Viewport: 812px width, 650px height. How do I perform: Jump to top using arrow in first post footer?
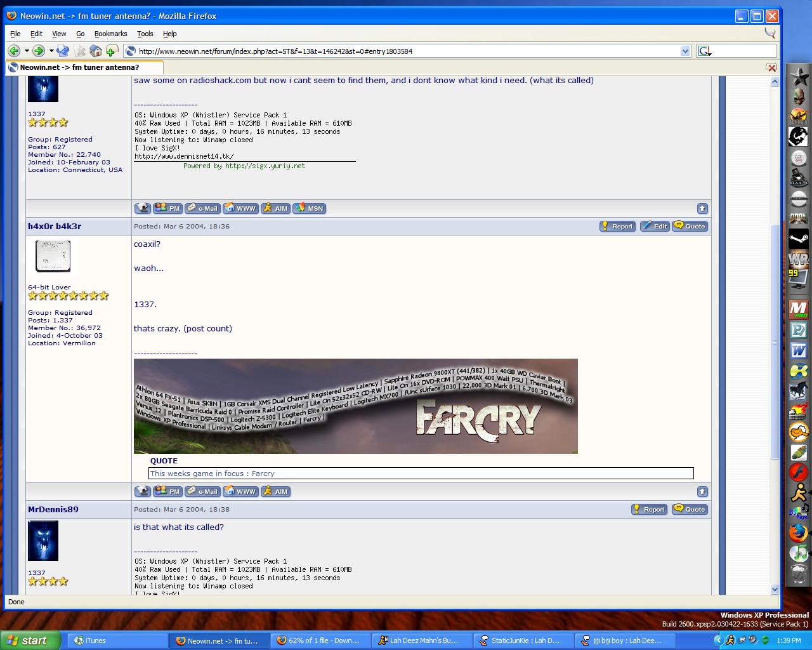tap(702, 208)
